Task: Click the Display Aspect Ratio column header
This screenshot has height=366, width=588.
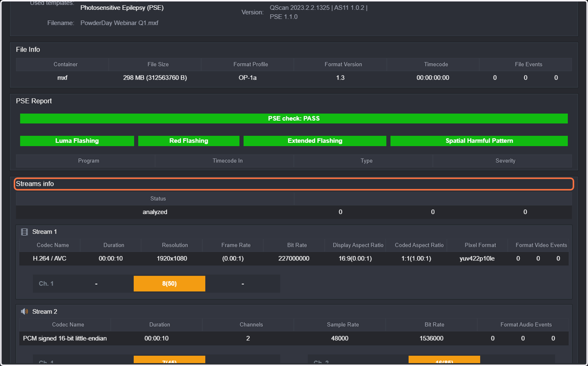Action: pos(358,245)
